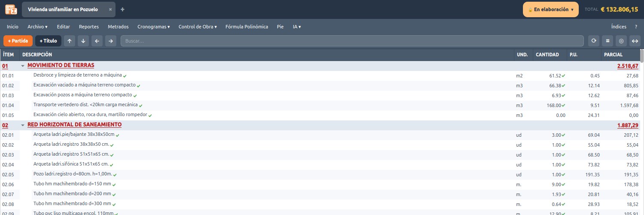Open the question mark help
This screenshot has width=644, height=215.
636,27
